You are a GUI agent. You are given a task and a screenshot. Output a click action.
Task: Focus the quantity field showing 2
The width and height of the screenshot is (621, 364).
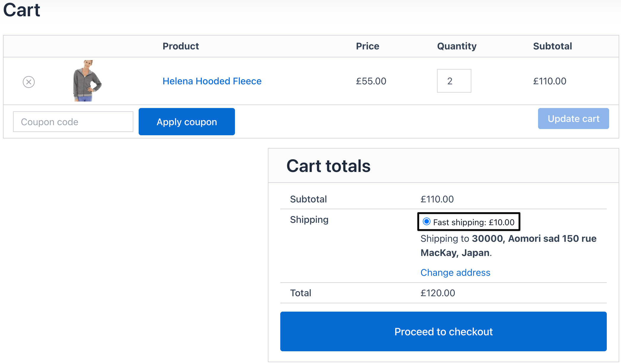pos(454,81)
